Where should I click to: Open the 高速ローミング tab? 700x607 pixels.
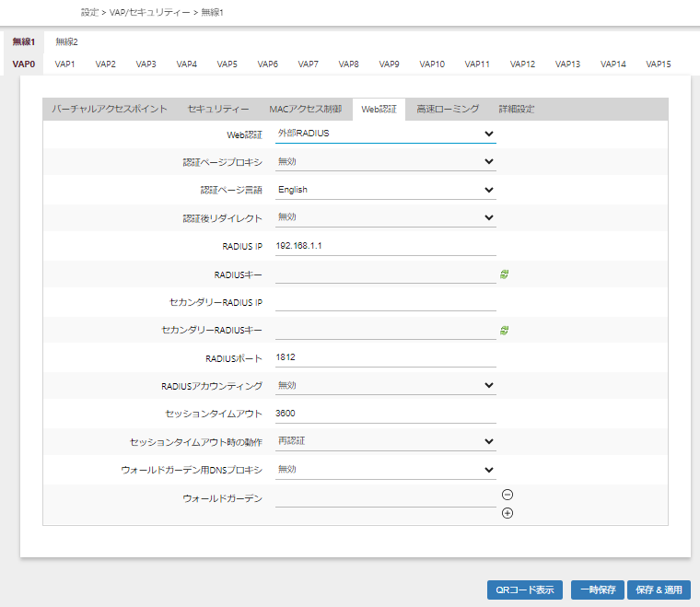(448, 110)
